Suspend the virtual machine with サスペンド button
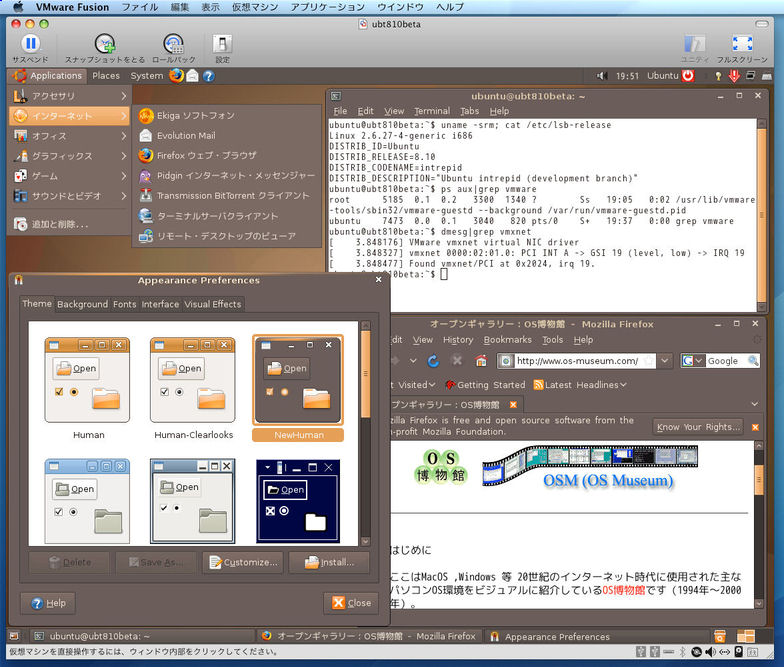 [x=30, y=44]
